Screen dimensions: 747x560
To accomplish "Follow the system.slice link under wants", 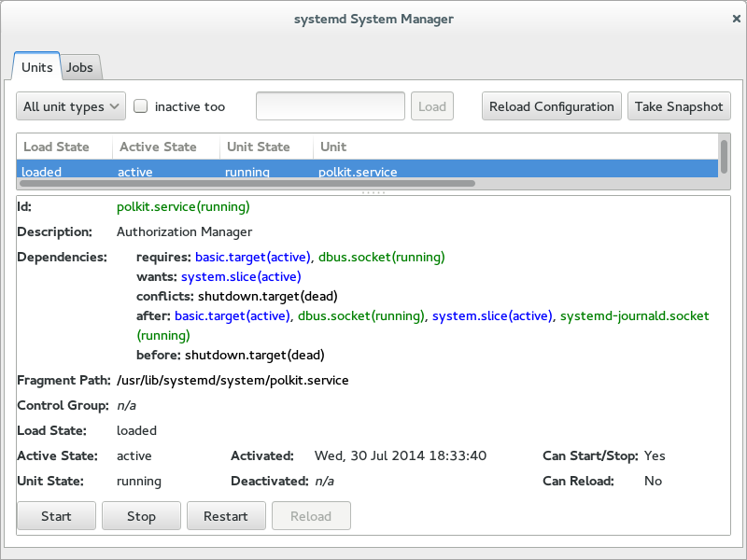I will pyautogui.click(x=241, y=276).
